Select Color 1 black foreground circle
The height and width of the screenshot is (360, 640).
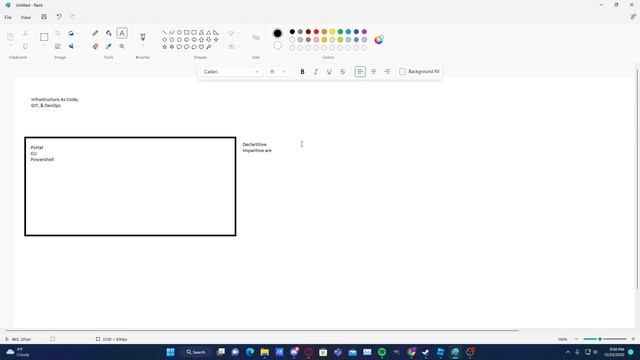(278, 33)
